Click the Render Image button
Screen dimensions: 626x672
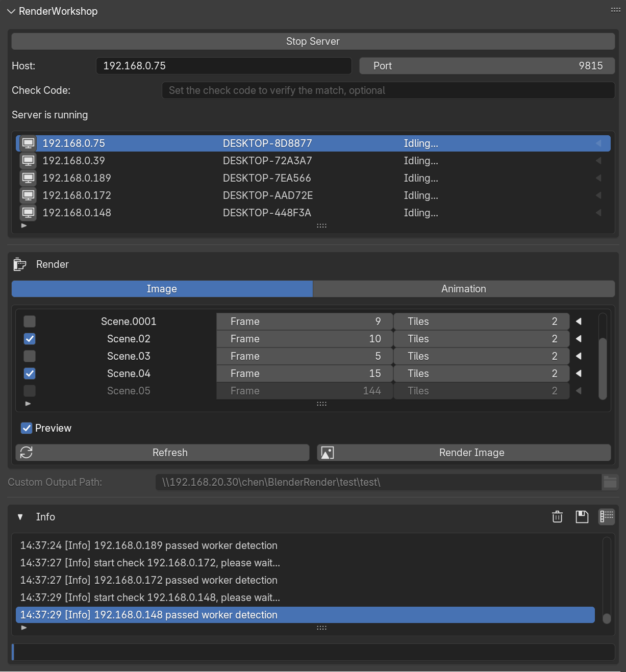pyautogui.click(x=471, y=453)
